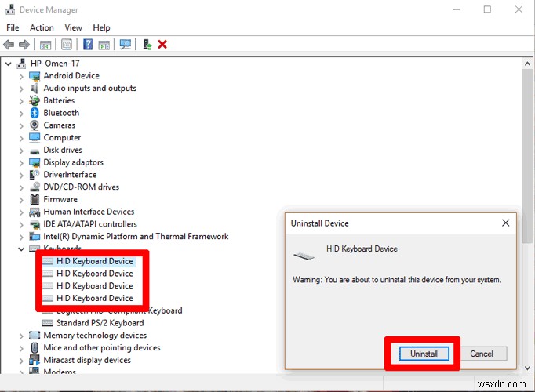The image size is (535, 392).
Task: Open the Action menu
Action: click(42, 27)
